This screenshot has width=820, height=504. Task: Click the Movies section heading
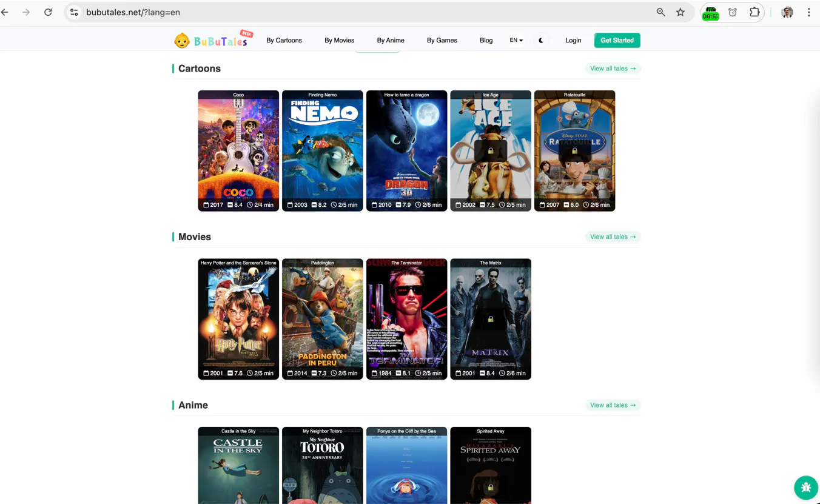point(195,237)
